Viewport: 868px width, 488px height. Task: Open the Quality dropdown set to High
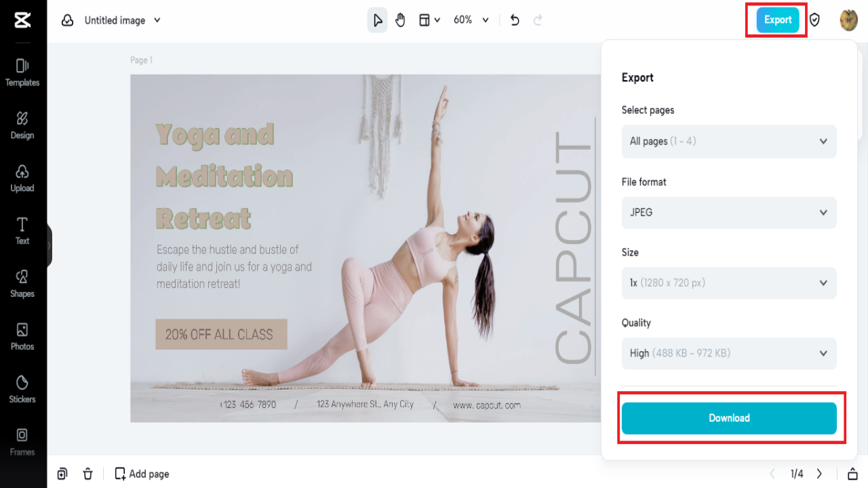[x=729, y=353]
